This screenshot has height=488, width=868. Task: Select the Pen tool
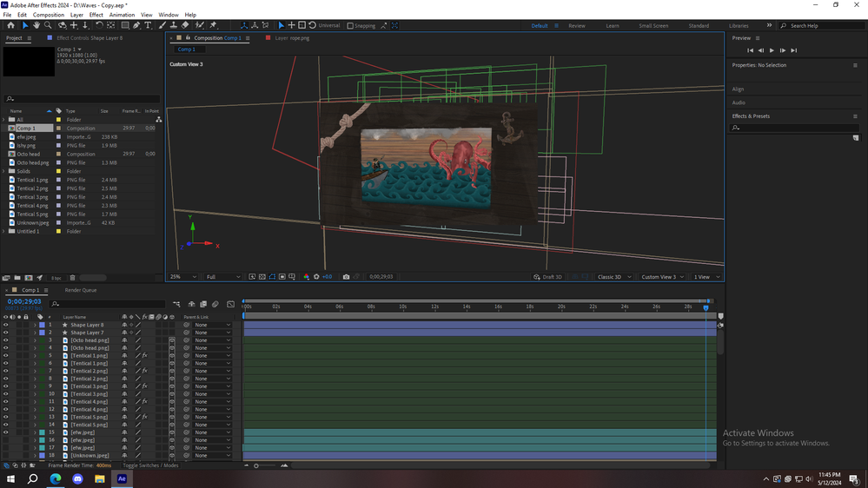pyautogui.click(x=136, y=25)
